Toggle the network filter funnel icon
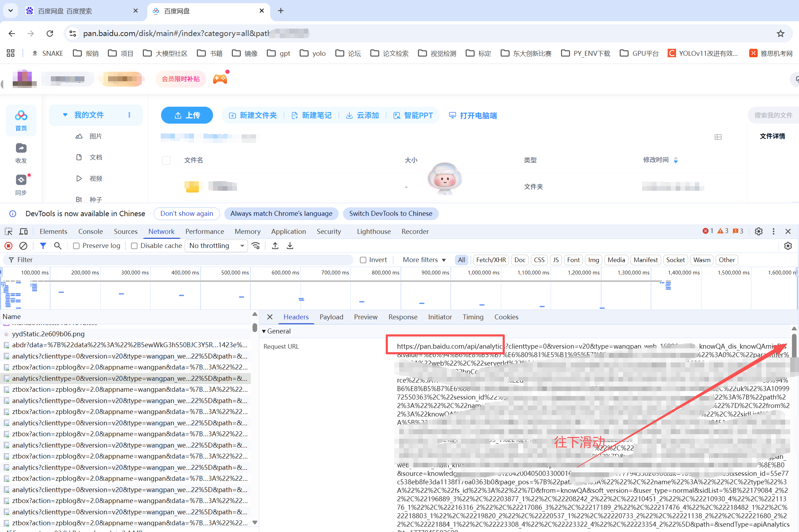 [43, 246]
